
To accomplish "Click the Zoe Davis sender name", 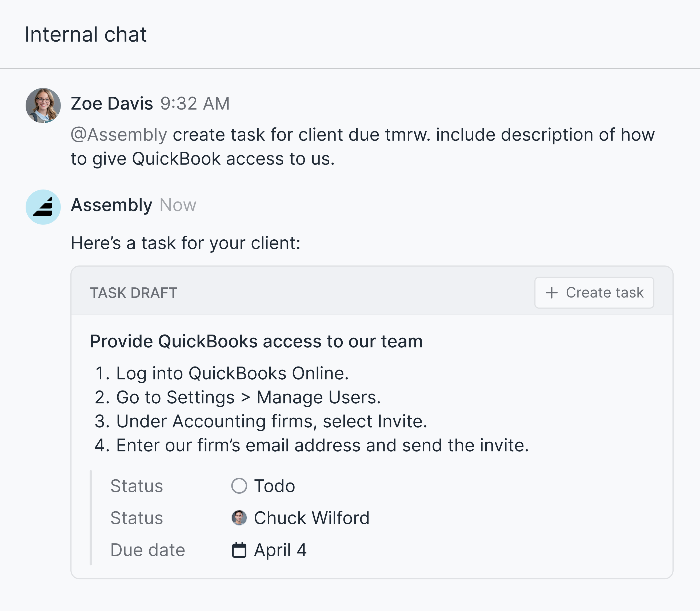I will click(x=111, y=103).
